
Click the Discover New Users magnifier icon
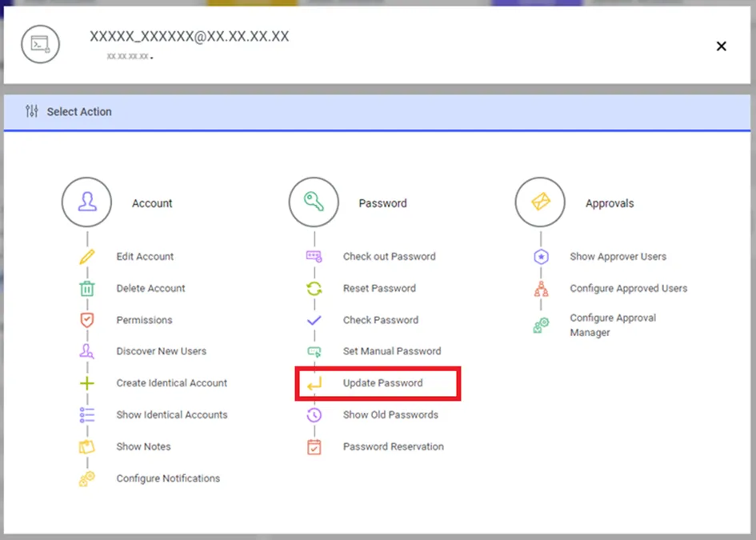point(86,351)
